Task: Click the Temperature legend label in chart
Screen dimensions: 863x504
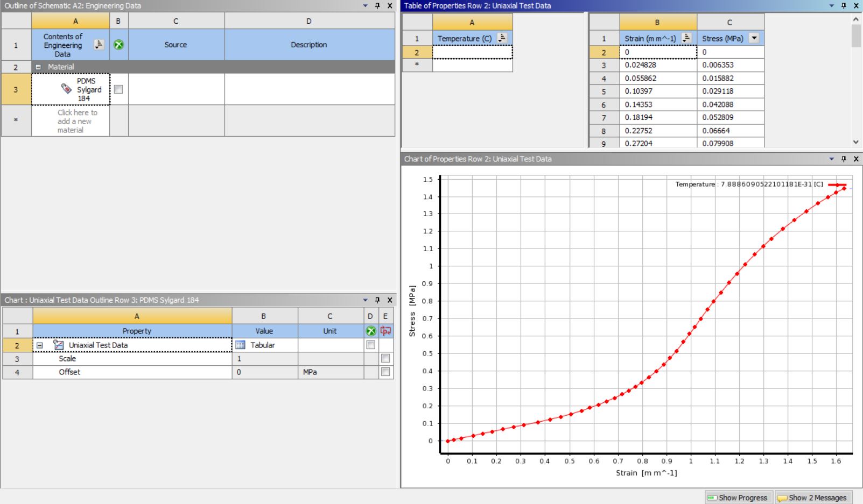Action: (749, 184)
